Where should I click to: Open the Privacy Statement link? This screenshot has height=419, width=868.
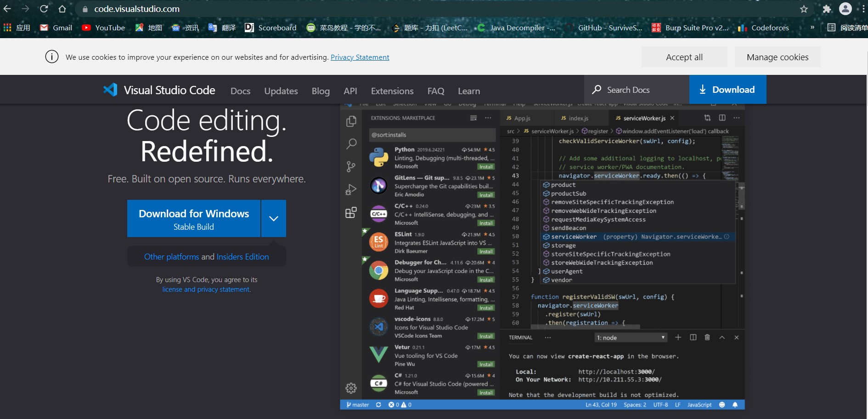(x=360, y=57)
